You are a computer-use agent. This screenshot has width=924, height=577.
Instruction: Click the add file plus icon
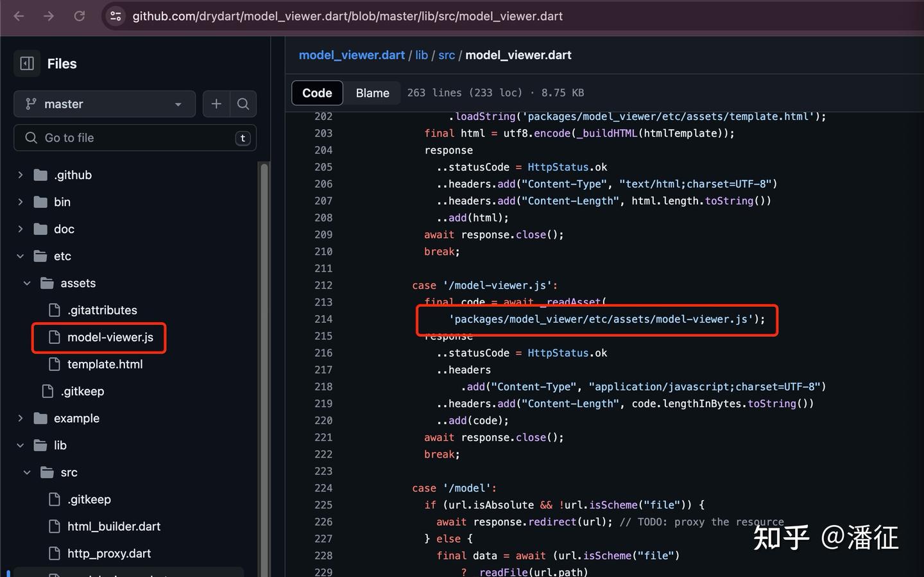(x=216, y=104)
